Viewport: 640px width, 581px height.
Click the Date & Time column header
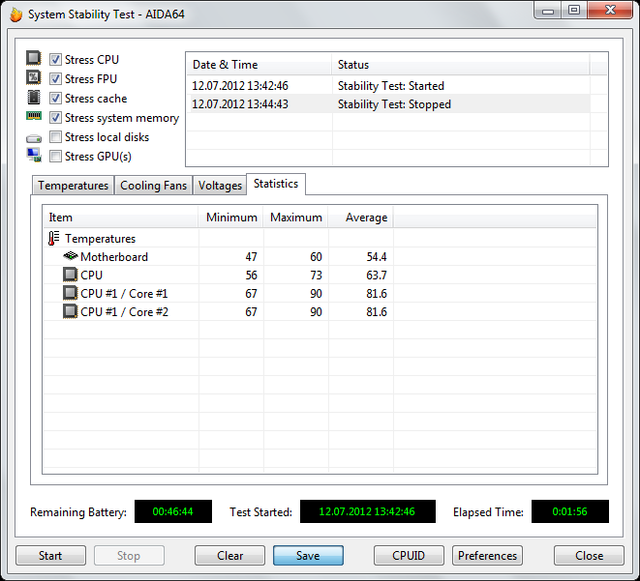259,65
